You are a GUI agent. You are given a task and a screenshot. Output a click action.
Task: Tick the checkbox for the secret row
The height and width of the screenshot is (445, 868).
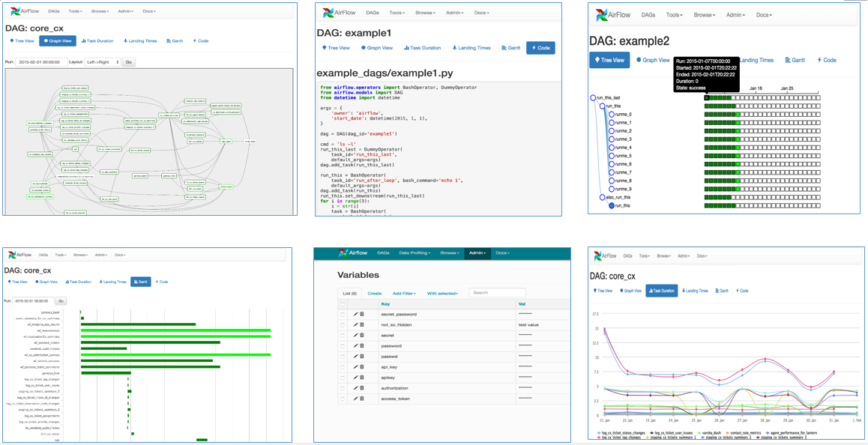pos(342,335)
